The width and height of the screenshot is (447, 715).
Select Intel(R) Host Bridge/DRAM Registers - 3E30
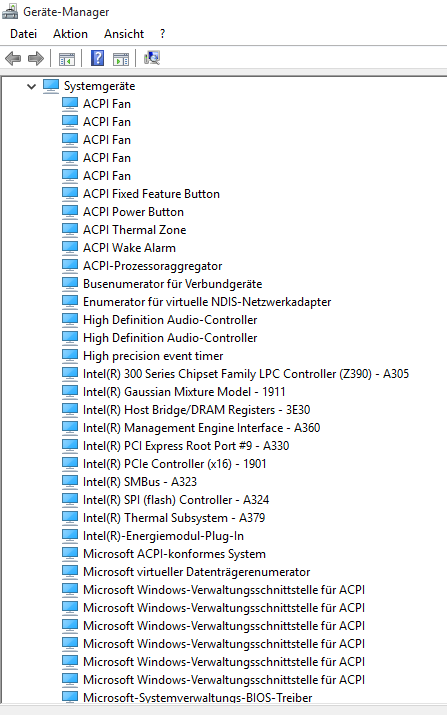pyautogui.click(x=197, y=410)
